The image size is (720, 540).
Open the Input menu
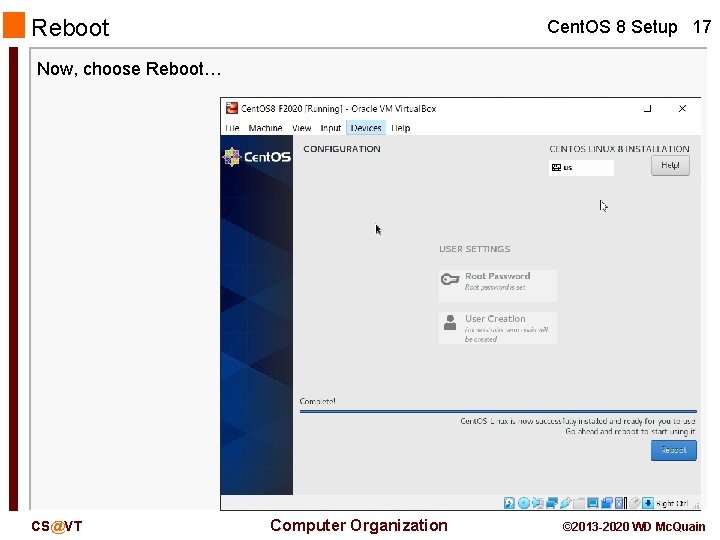pyautogui.click(x=330, y=128)
